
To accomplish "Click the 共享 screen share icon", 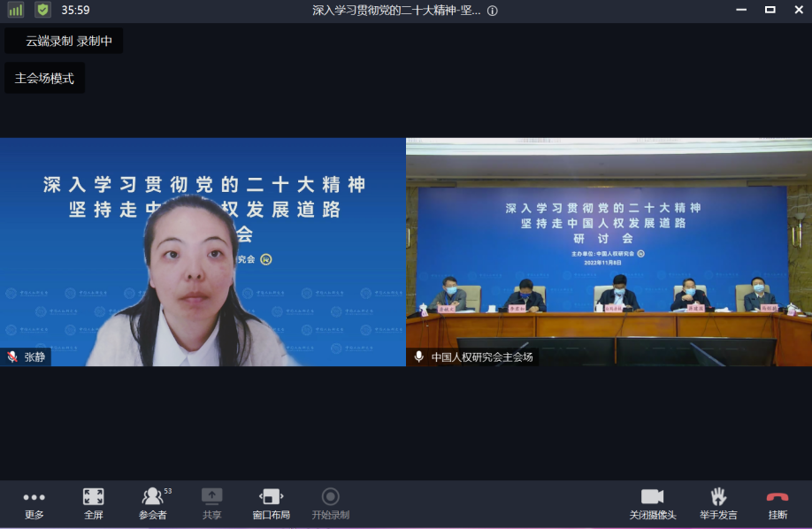I will click(211, 497).
